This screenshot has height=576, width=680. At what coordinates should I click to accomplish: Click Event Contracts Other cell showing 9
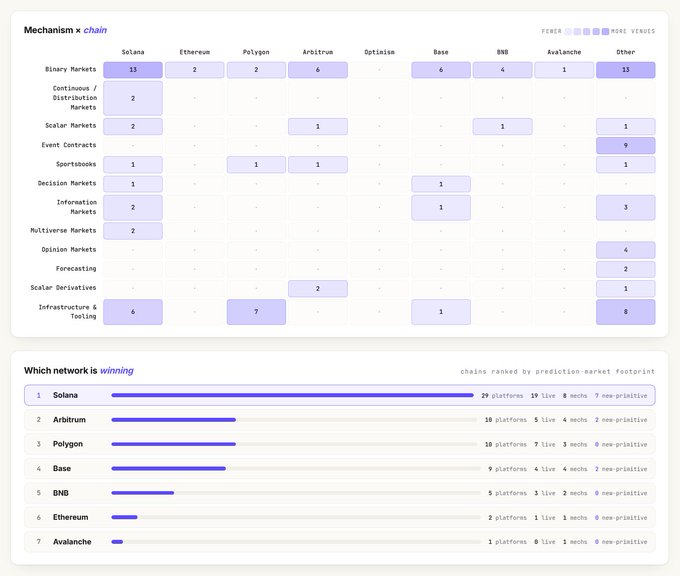[x=625, y=145]
